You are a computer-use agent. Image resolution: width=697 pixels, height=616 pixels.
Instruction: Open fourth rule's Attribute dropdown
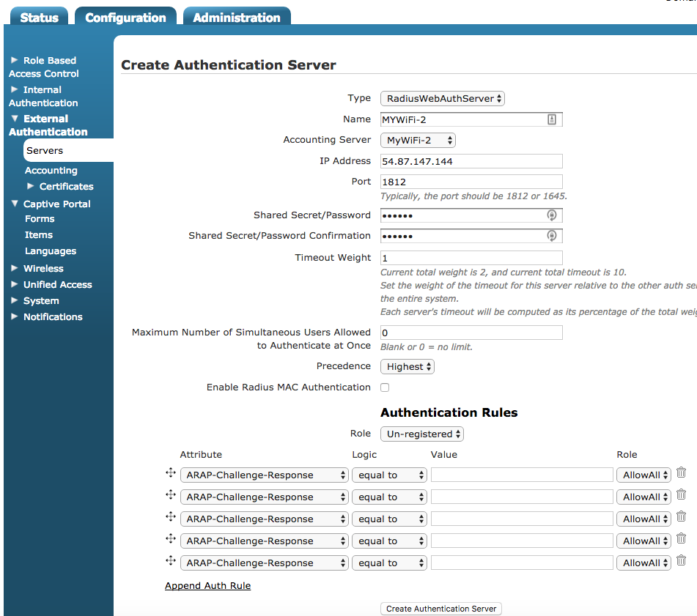click(x=265, y=541)
